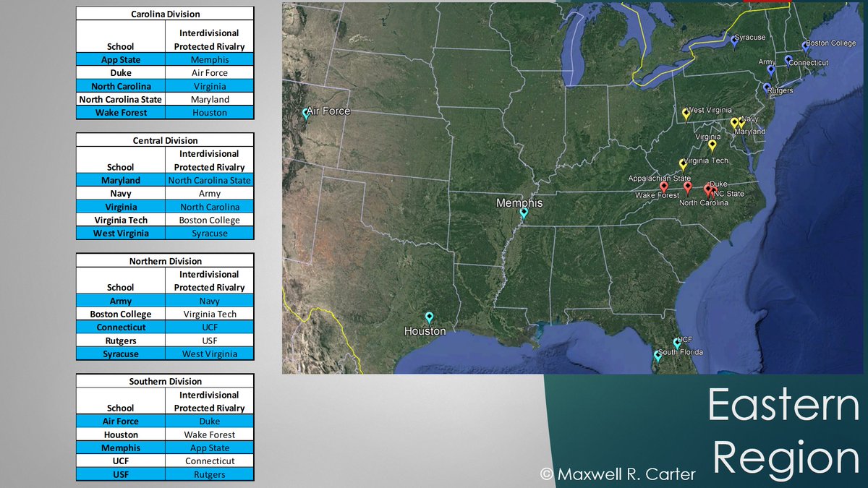Screen dimensions: 868x488
Task: Click the Connecticut map pin
Action: (x=788, y=61)
